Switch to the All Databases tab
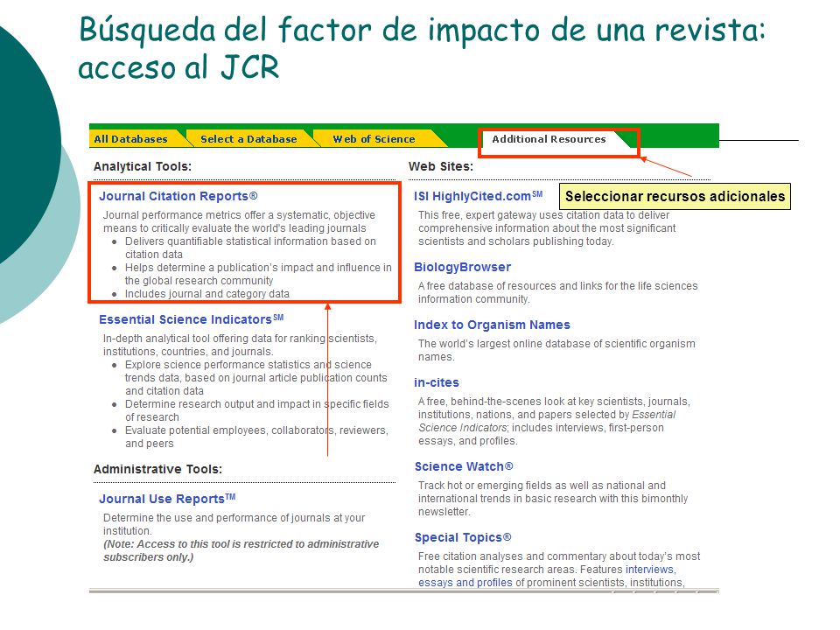This screenshot has height=630, width=840. 130,139
